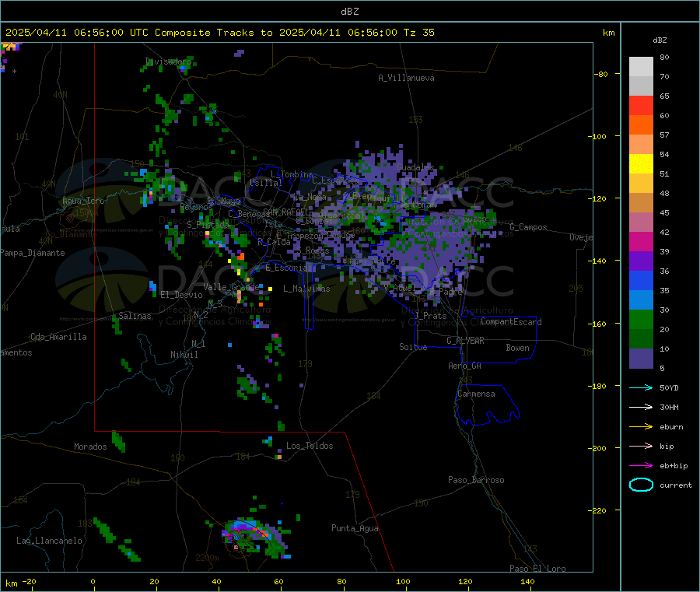
Task: Click the 'Paso_El_Loro' map label
Action: pyautogui.click(x=537, y=569)
